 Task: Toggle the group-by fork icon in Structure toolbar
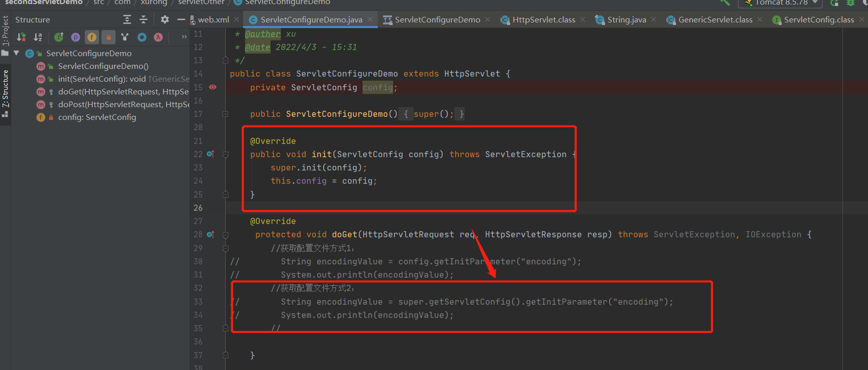click(125, 37)
